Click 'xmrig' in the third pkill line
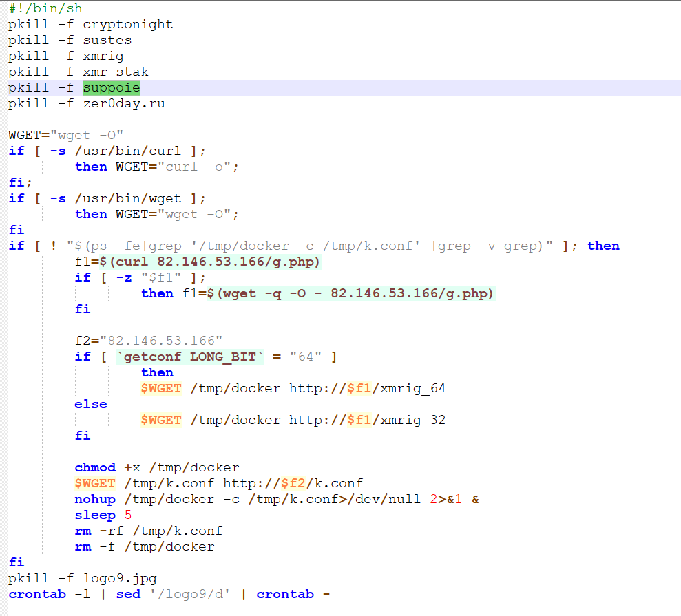 (x=103, y=56)
